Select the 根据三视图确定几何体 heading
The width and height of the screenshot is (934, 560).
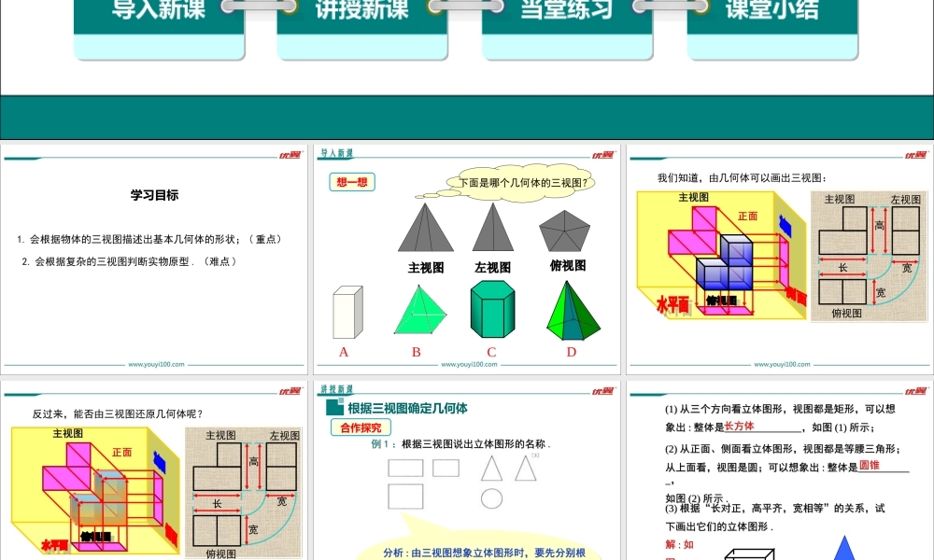(x=407, y=409)
